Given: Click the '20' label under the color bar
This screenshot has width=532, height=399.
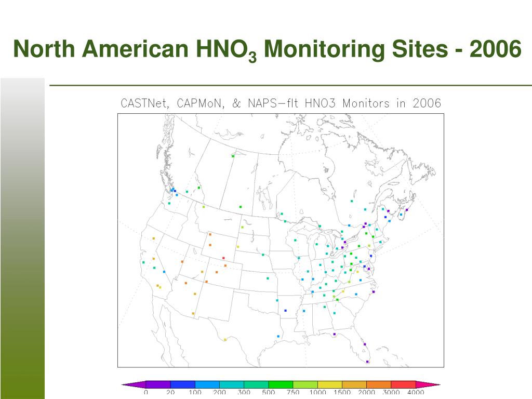Looking at the screenshot, I should point(170,393).
